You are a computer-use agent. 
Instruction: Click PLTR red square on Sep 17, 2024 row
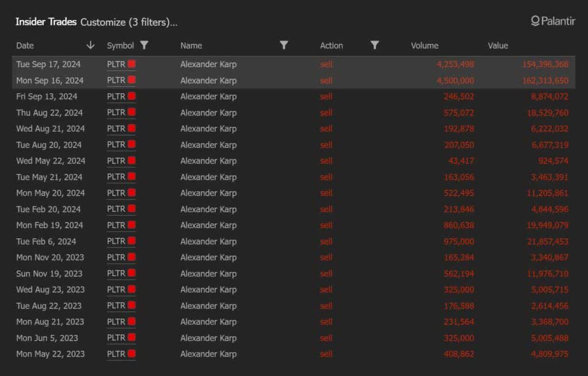[131, 64]
